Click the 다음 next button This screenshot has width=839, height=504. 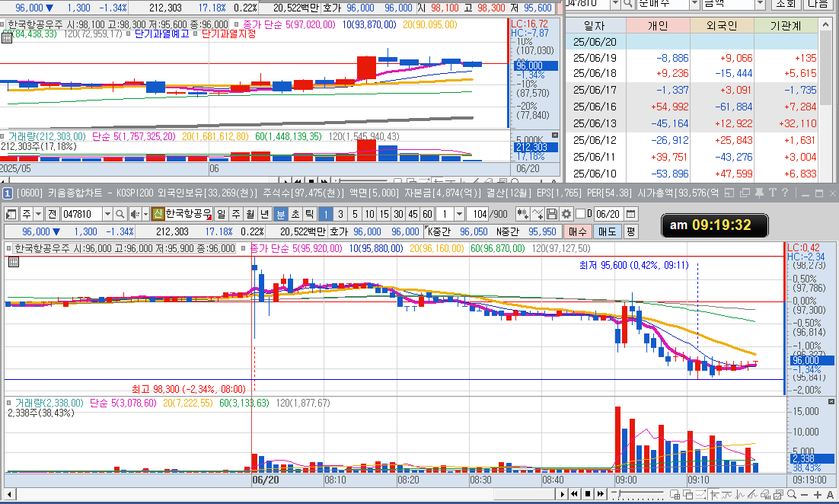click(818, 5)
